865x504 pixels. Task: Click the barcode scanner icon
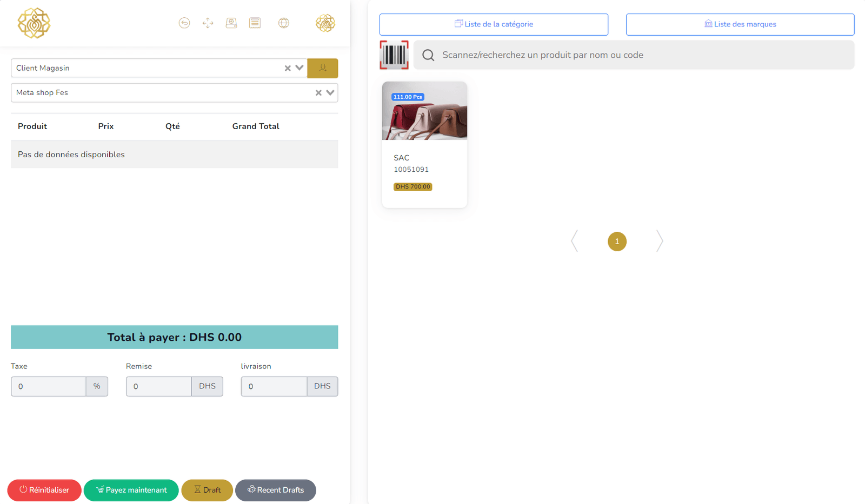click(x=394, y=55)
